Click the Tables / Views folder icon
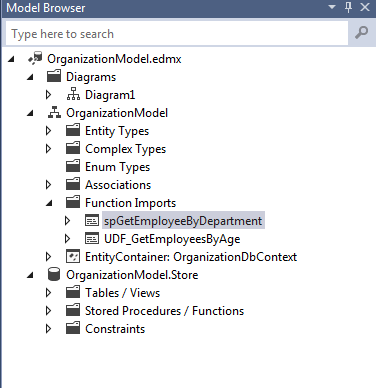This screenshot has width=376, height=388. pos(73,292)
